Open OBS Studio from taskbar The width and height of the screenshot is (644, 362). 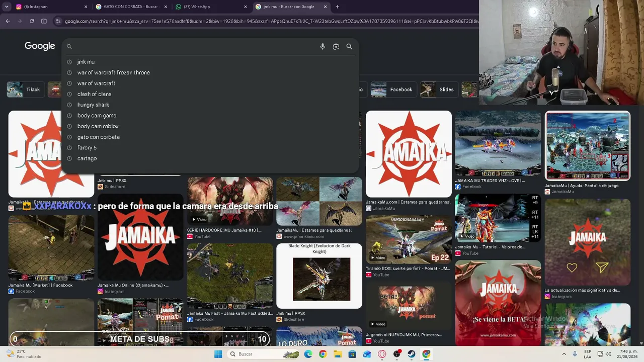[x=397, y=354]
